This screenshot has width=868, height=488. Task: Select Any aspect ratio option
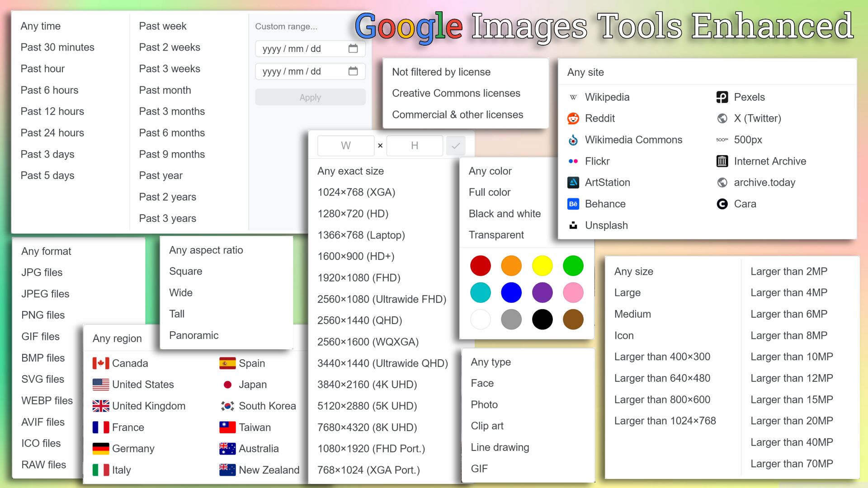[x=206, y=249]
